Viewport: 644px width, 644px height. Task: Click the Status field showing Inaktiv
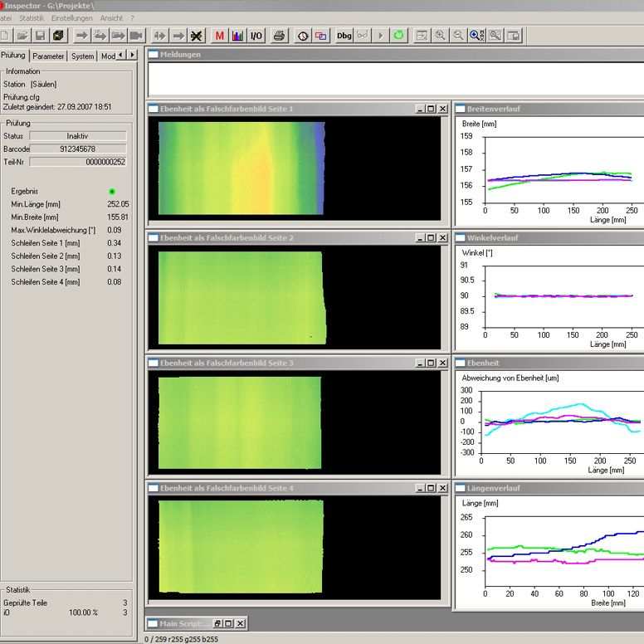pos(78,136)
